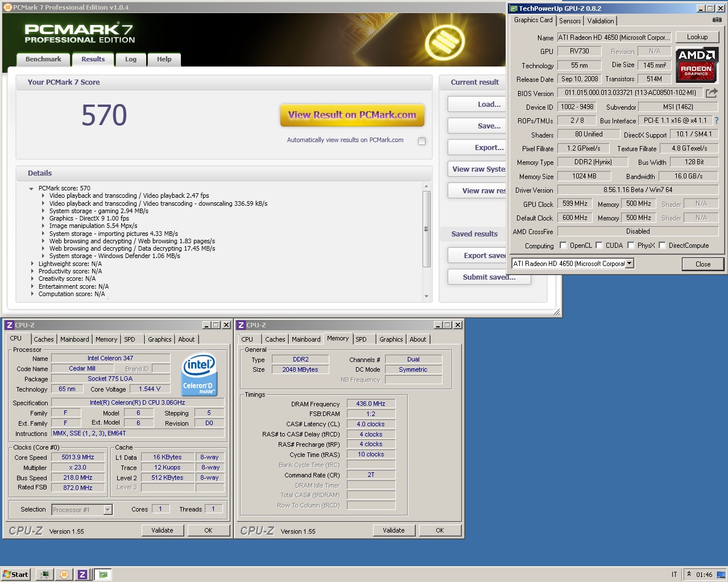The image size is (728, 582).
Task: Open the Processor #1 selection dropdown
Action: point(107,510)
